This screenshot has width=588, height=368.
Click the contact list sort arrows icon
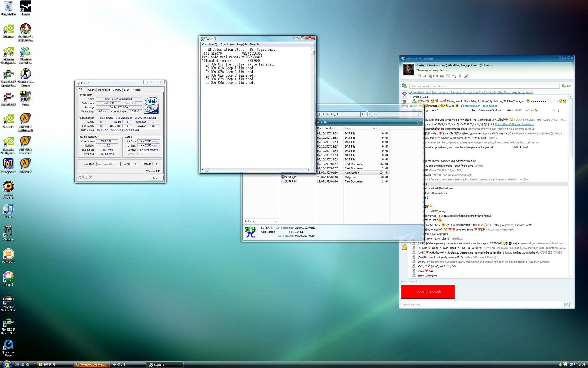point(569,86)
